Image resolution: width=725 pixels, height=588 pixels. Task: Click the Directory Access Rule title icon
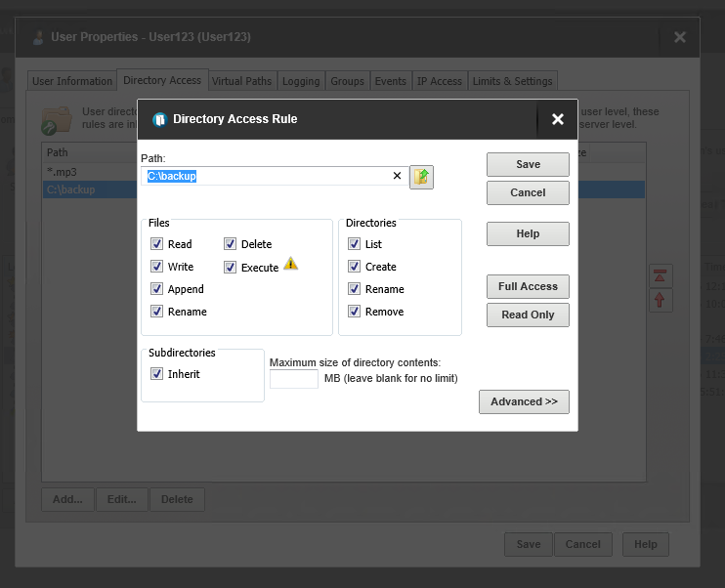coord(159,120)
